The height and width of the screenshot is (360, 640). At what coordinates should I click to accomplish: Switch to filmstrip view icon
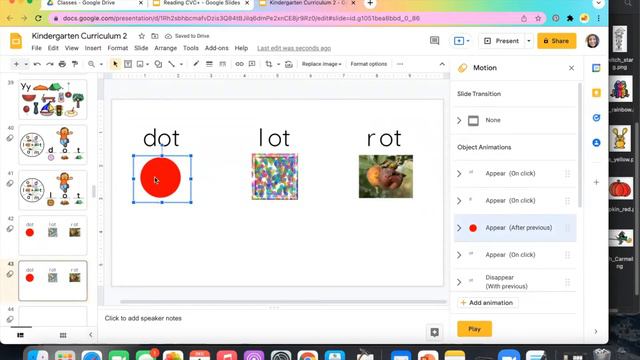click(x=20, y=335)
